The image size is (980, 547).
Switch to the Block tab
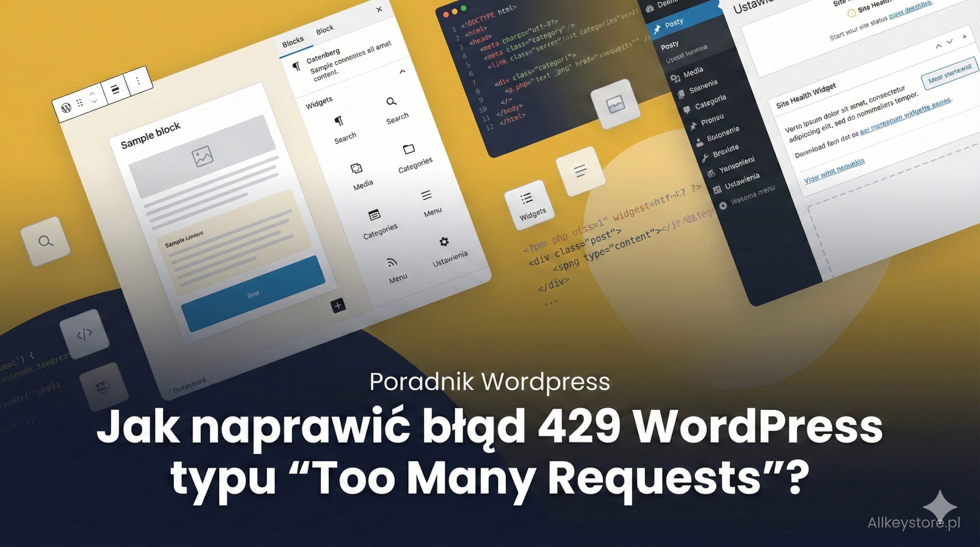pos(325,29)
